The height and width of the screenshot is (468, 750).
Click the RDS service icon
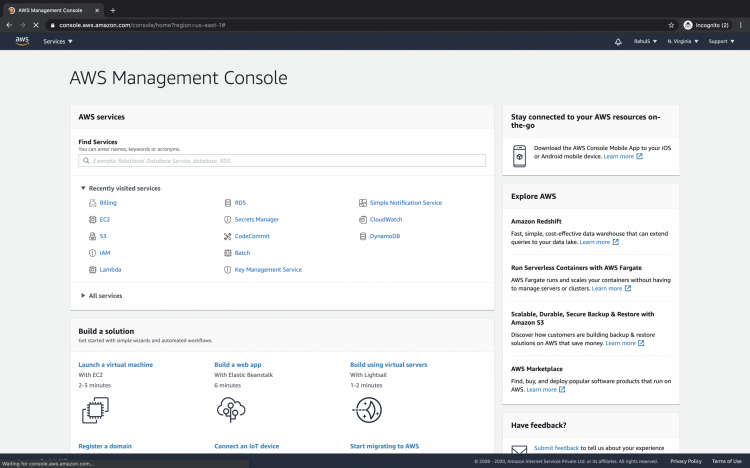[228, 203]
